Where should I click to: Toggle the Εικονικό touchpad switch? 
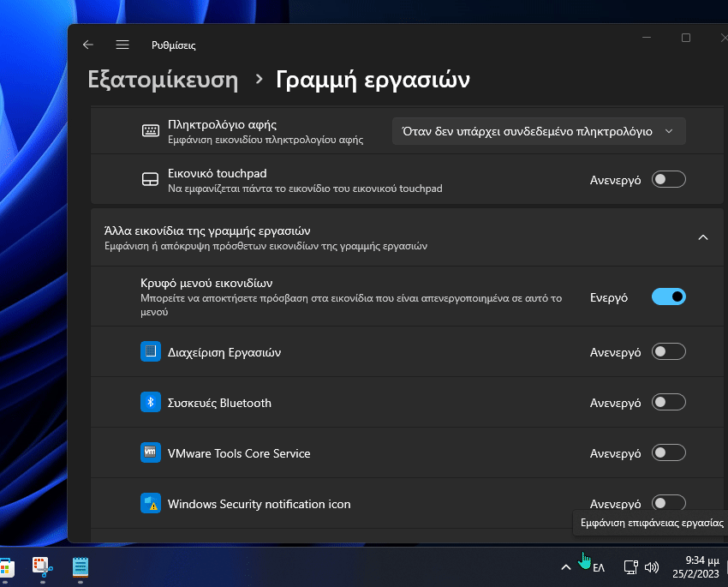click(669, 179)
